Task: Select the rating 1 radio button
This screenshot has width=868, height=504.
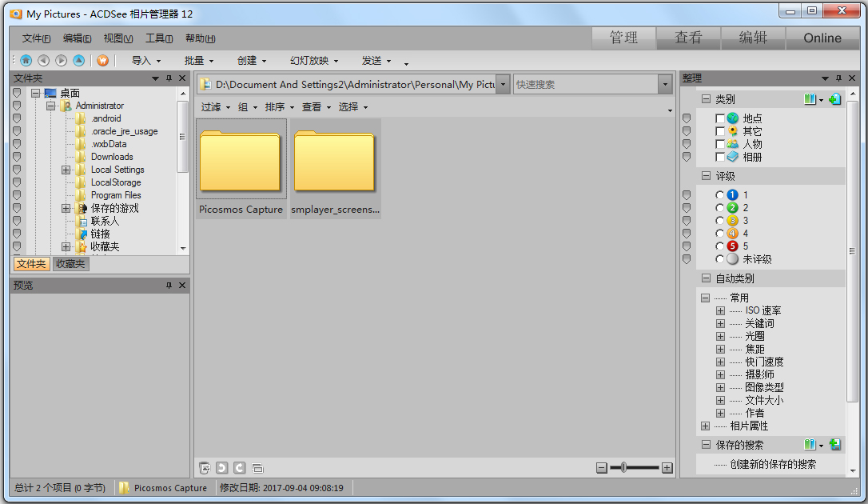Action: click(719, 195)
